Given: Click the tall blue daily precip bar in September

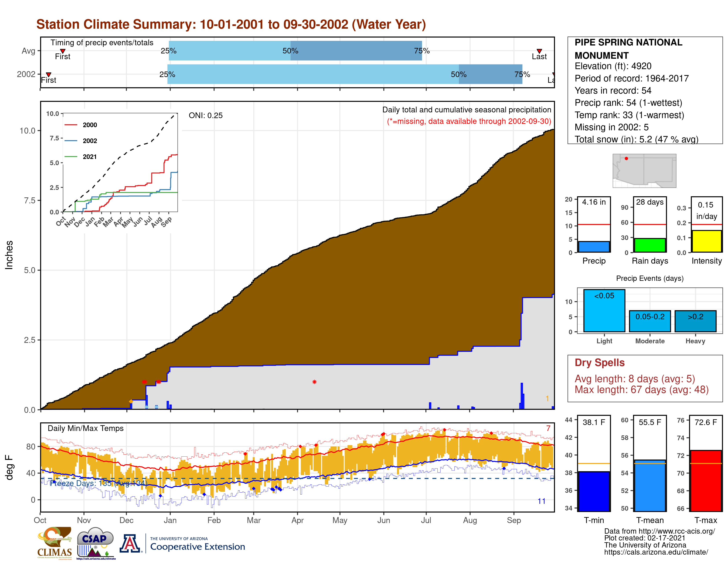Looking at the screenshot, I should click(x=522, y=396).
